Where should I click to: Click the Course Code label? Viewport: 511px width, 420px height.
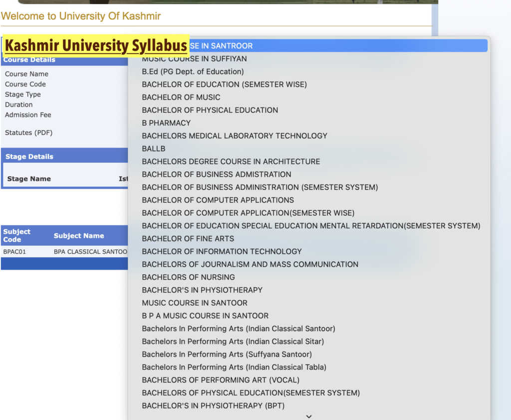point(25,84)
